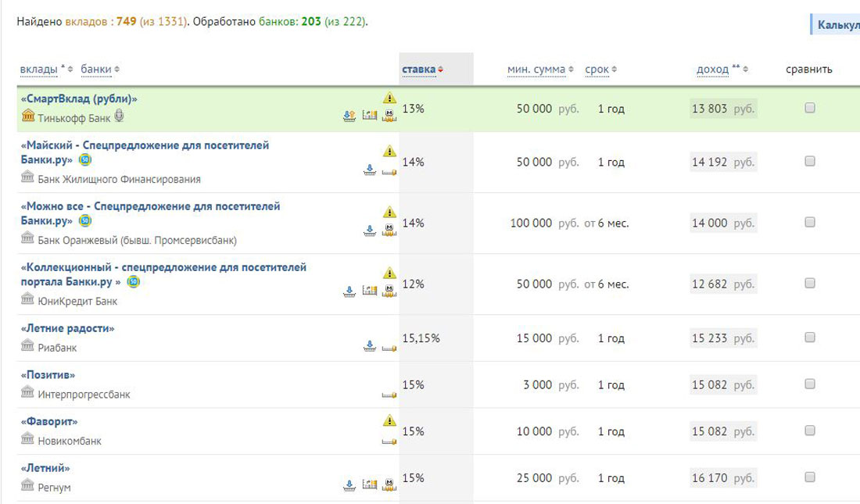The width and height of the screenshot is (860, 504).
Task: Click the warning icon in the Фаворит row
Action: click(x=389, y=420)
